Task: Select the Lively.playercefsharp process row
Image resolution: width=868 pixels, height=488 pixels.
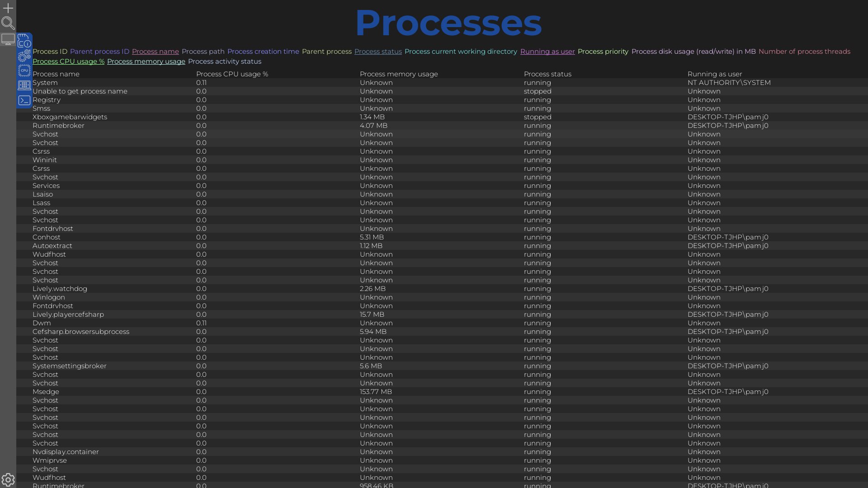Action: [x=442, y=314]
